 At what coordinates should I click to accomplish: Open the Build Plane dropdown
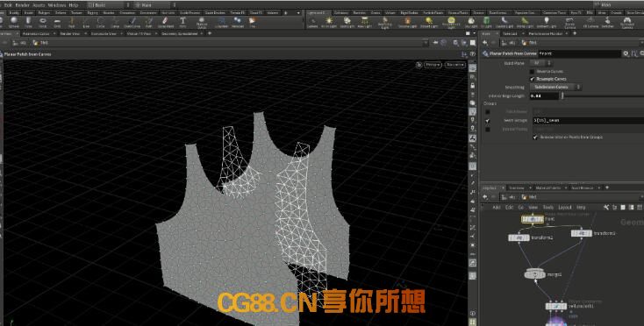pyautogui.click(x=541, y=63)
